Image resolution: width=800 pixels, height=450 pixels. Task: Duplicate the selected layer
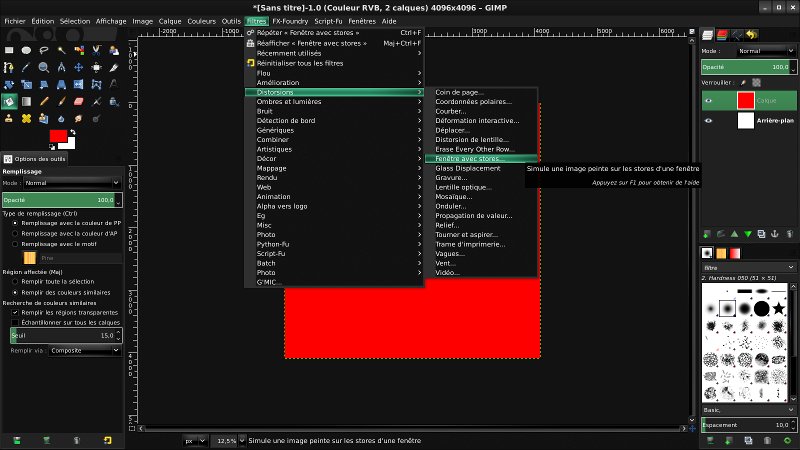(761, 234)
